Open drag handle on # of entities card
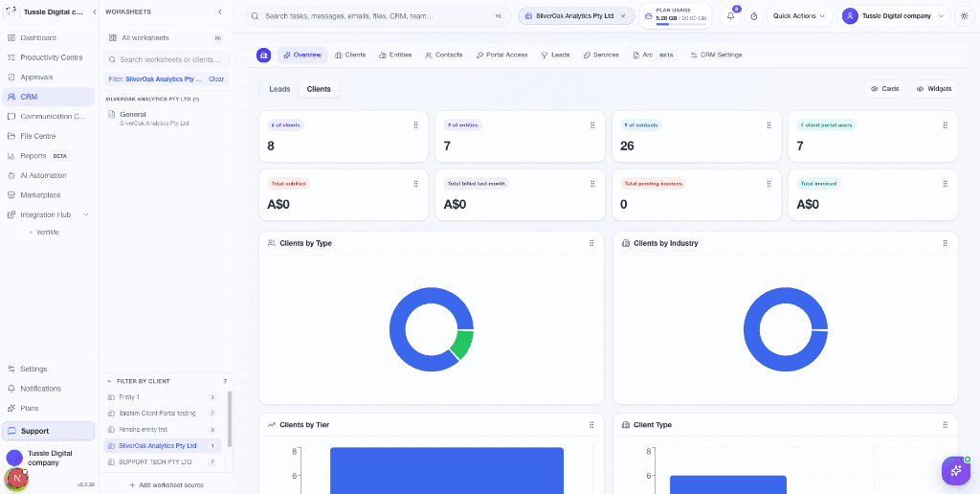The image size is (980, 494). tap(592, 125)
